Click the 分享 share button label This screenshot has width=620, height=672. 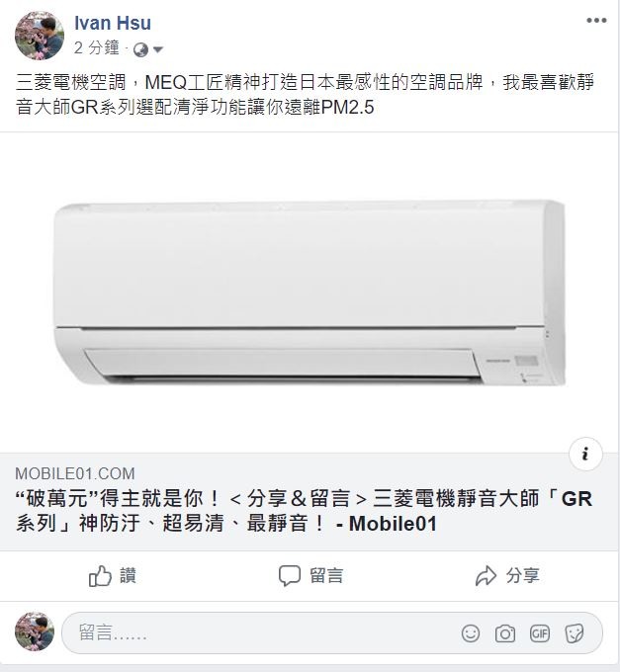[523, 575]
